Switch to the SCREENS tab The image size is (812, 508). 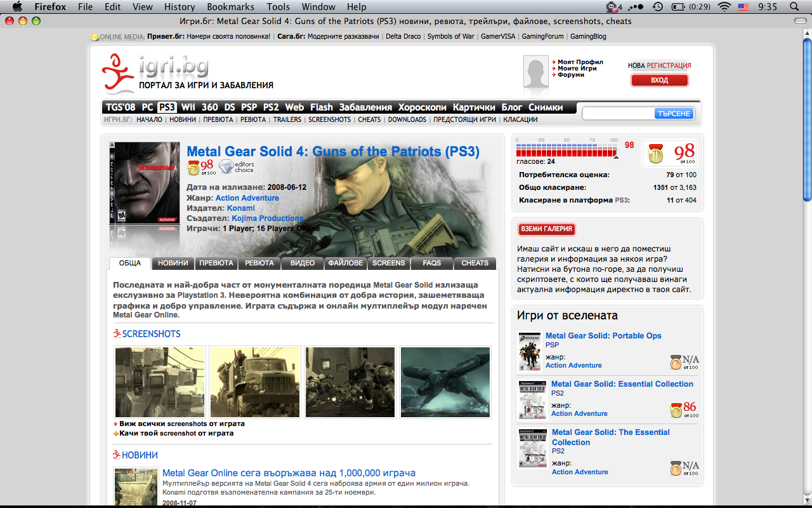tap(389, 263)
